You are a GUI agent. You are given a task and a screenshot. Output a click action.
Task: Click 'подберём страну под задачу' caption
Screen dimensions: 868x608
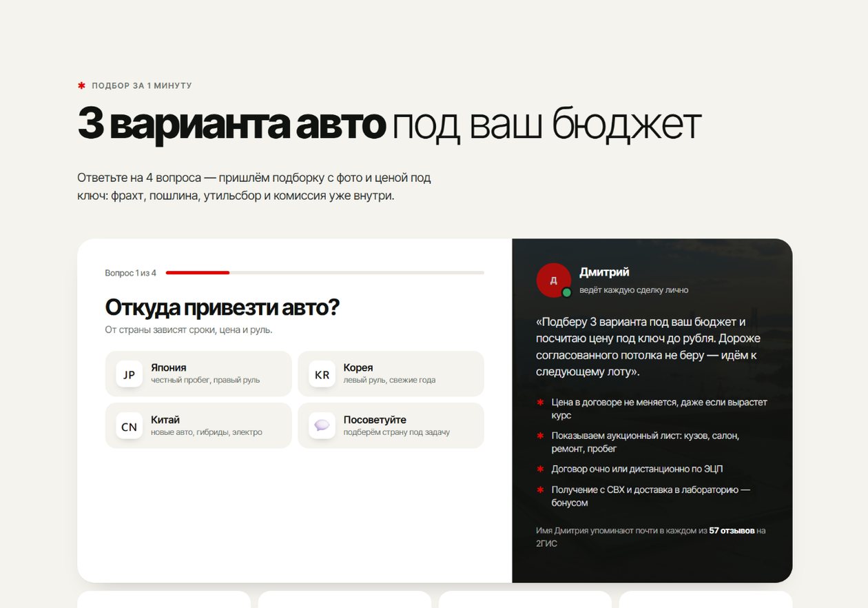(x=397, y=432)
